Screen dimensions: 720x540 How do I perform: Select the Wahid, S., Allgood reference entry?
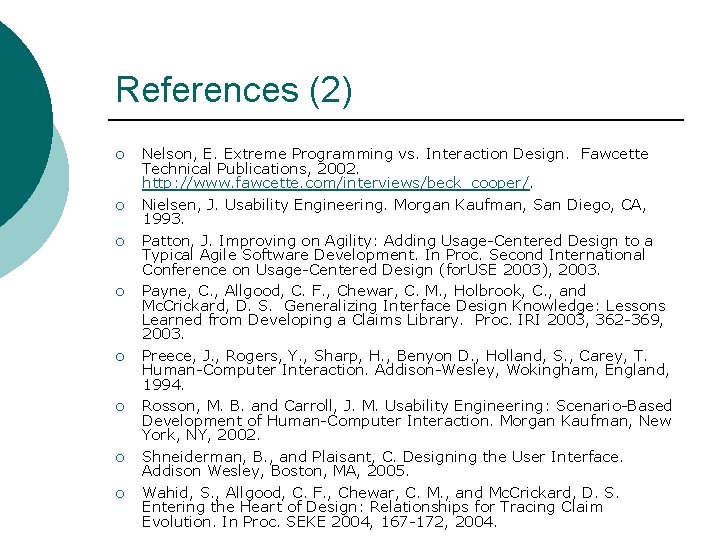pyautogui.click(x=381, y=507)
